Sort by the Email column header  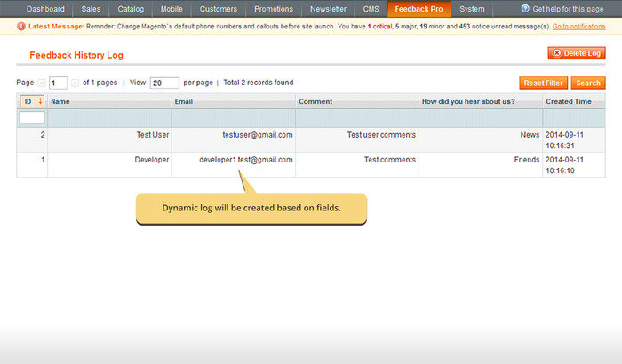185,101
